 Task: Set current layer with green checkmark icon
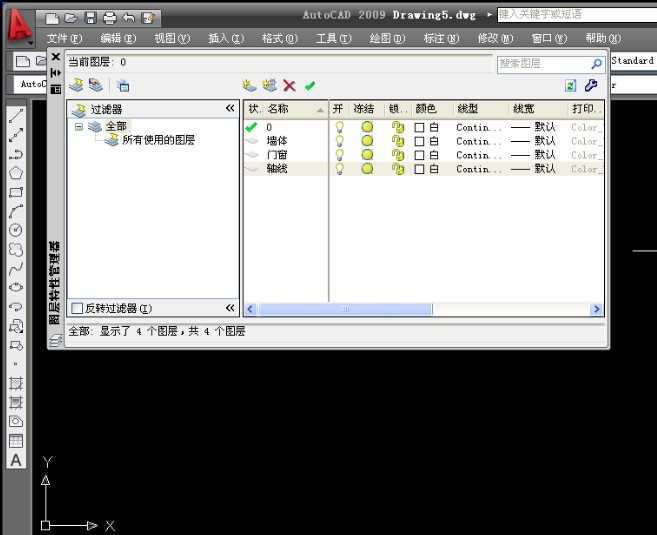click(310, 86)
